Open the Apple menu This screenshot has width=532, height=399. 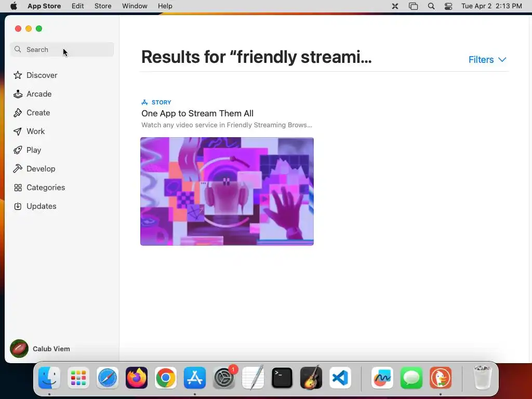pyautogui.click(x=14, y=6)
